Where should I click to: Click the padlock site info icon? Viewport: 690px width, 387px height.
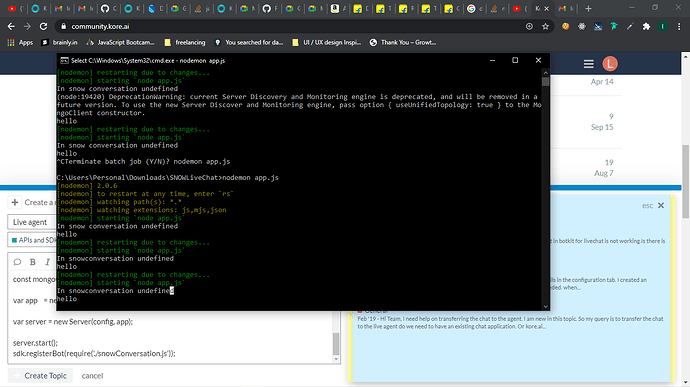[63, 26]
